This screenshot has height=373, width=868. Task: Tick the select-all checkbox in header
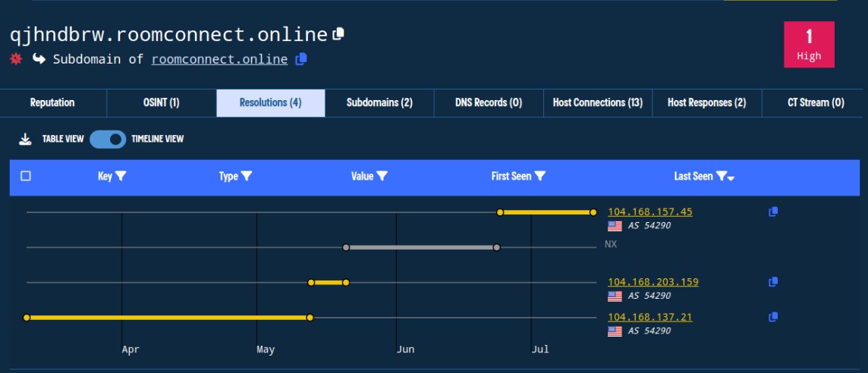tap(26, 176)
